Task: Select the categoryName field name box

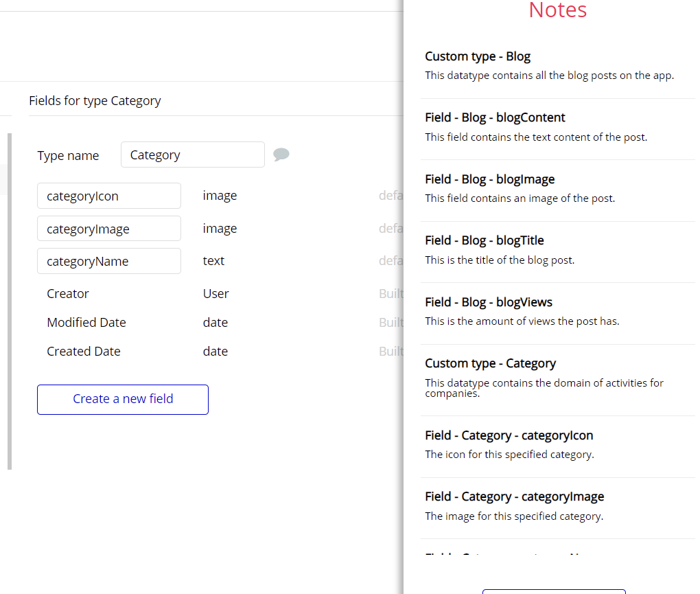Action: coord(109,261)
